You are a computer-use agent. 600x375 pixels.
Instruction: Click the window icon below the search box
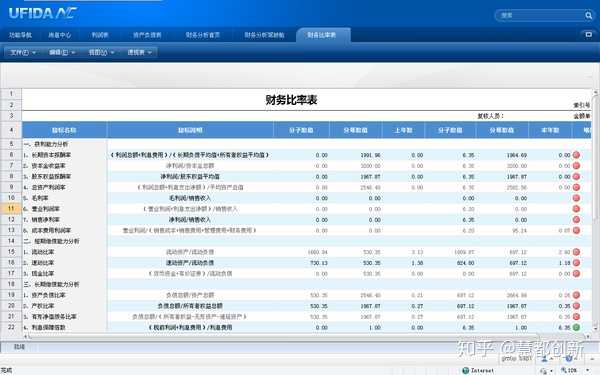(589, 34)
